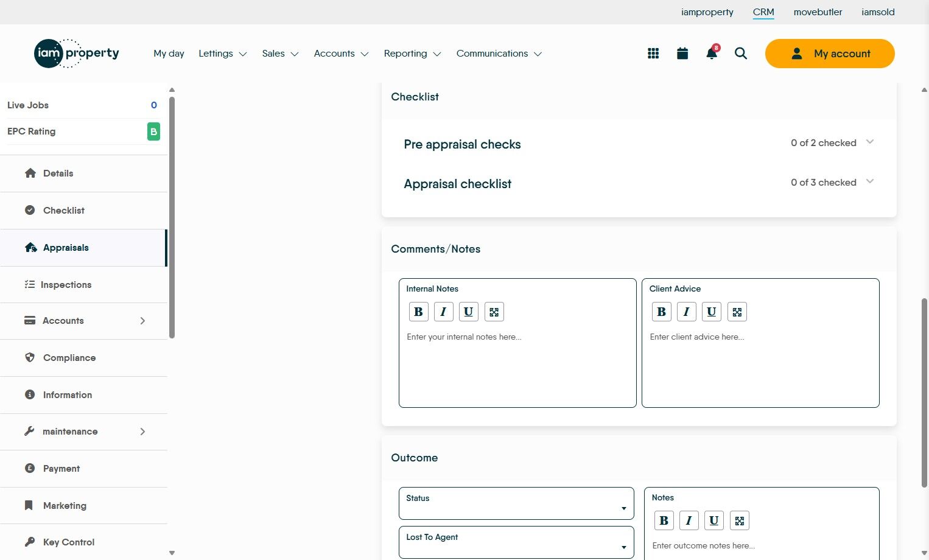Expand outcome Notes editor to fullscreen
The width and height of the screenshot is (929, 560).
[740, 520]
